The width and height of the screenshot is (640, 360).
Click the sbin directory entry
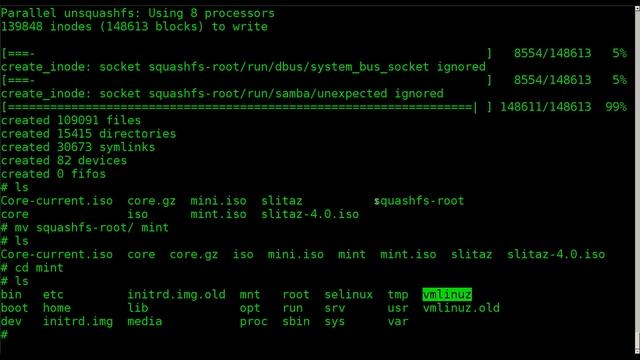tap(296, 321)
